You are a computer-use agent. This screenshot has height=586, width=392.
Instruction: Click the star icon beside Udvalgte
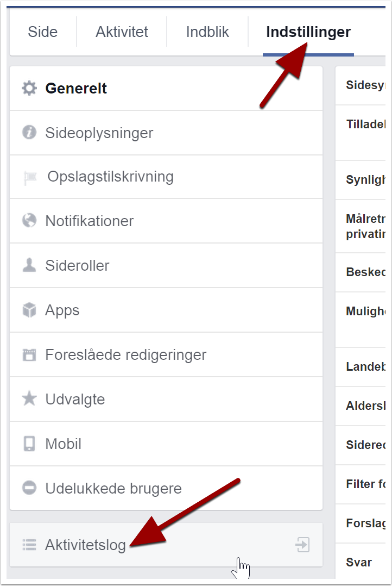coord(29,398)
